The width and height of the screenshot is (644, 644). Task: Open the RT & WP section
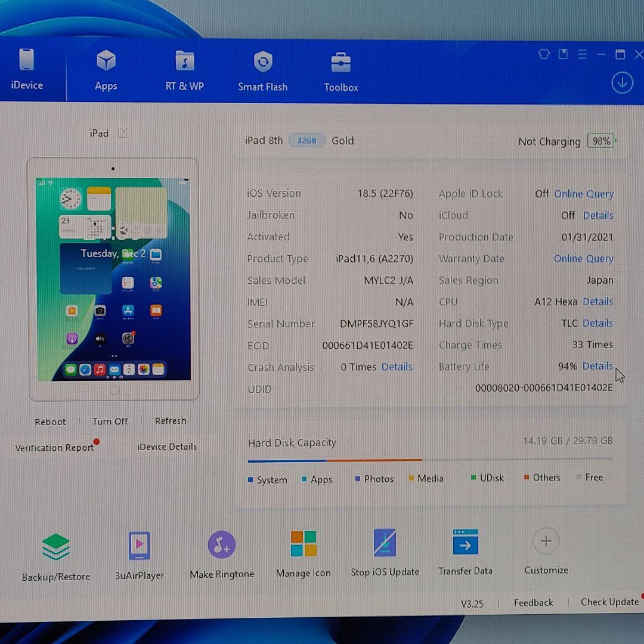[x=184, y=70]
